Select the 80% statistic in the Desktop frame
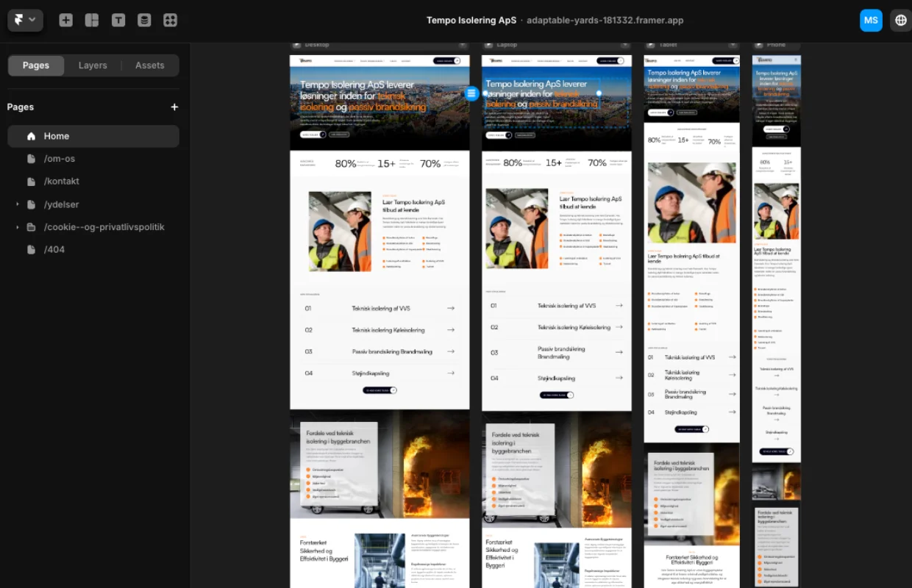The height and width of the screenshot is (588, 912). tap(346, 164)
